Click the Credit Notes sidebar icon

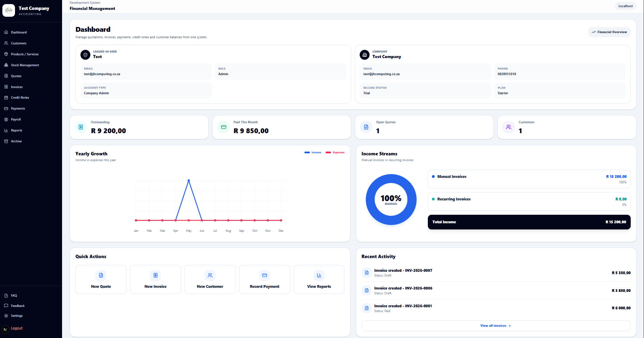click(x=6, y=98)
